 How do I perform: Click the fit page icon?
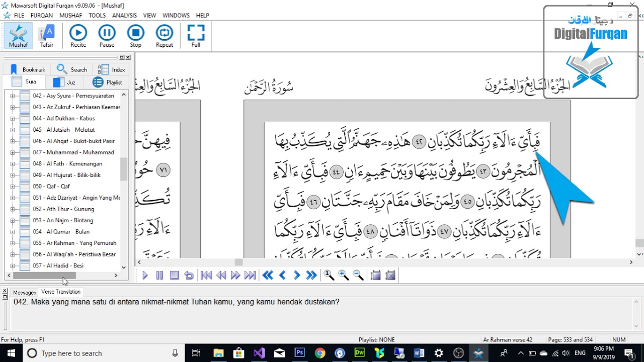pyautogui.click(x=375, y=275)
